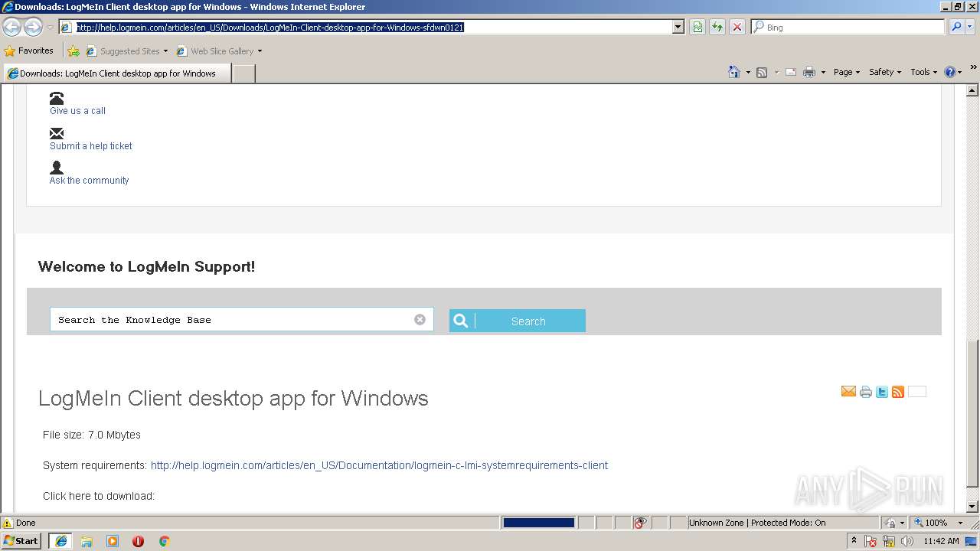Click the orange RSS icon near article
This screenshot has width=980, height=551.
pyautogui.click(x=898, y=392)
